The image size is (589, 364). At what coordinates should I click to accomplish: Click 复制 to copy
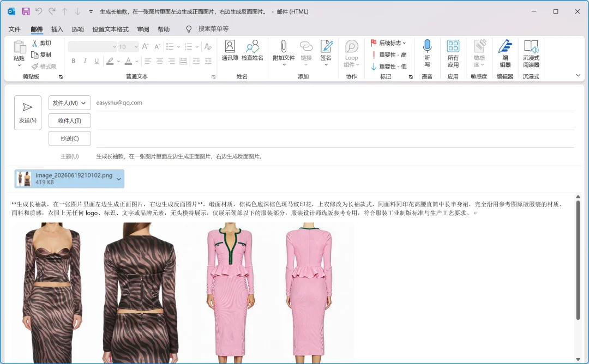point(41,55)
